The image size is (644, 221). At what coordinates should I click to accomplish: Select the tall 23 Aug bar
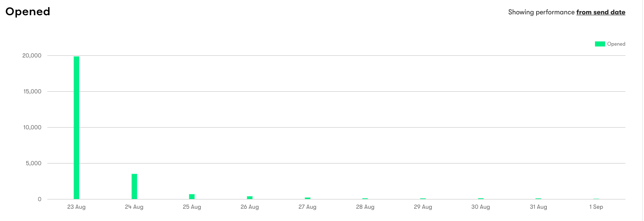[76, 128]
